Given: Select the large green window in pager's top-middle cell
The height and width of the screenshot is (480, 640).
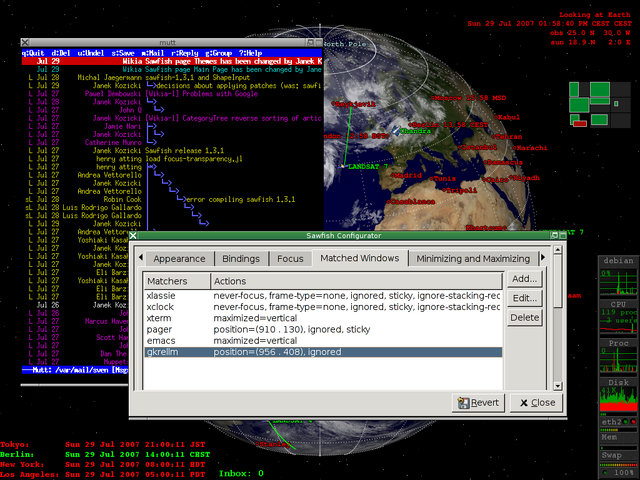Looking at the screenshot, I should (x=600, y=89).
